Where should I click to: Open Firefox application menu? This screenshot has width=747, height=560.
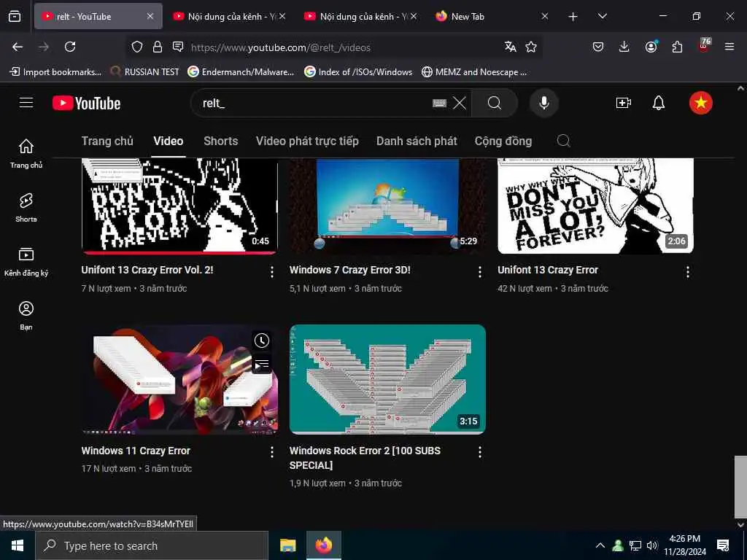tap(729, 47)
